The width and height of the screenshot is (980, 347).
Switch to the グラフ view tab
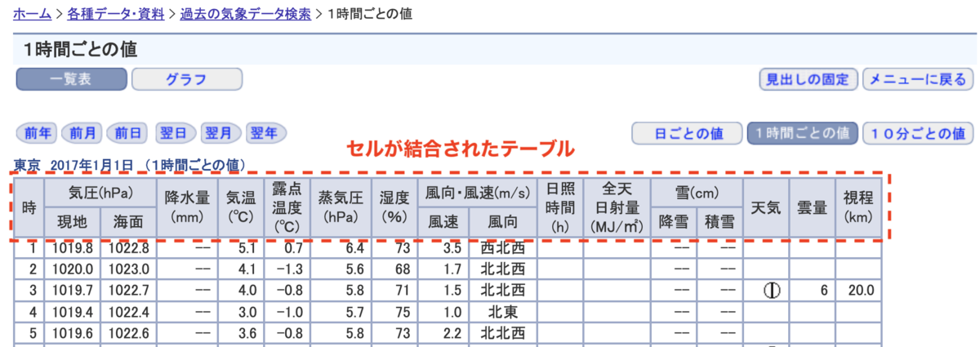click(x=187, y=80)
